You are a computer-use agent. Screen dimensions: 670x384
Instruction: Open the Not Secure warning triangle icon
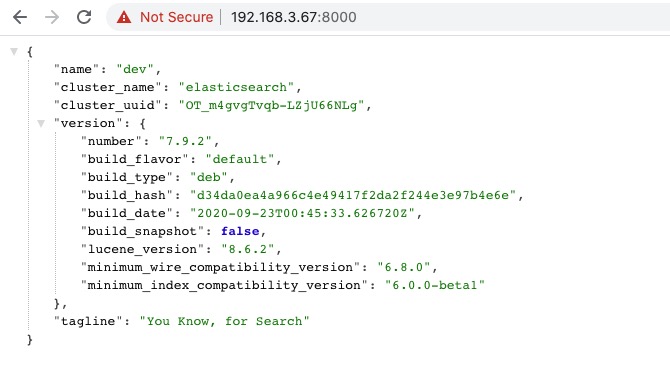[x=124, y=17]
